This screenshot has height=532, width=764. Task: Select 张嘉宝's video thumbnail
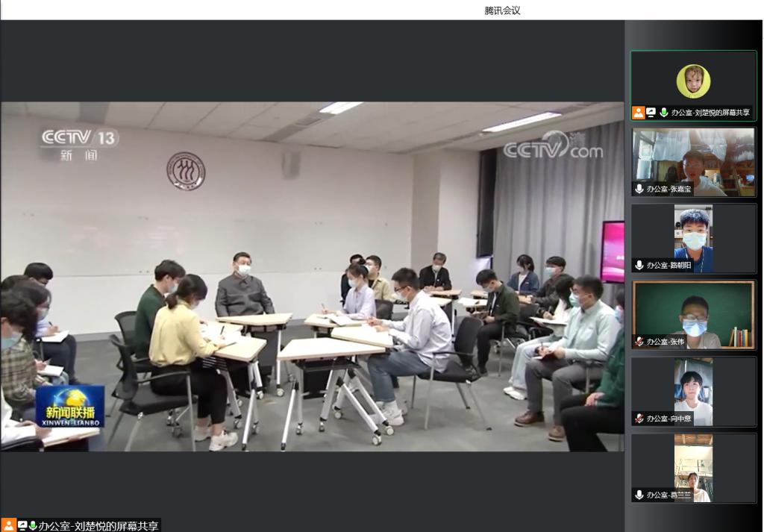[693, 162]
